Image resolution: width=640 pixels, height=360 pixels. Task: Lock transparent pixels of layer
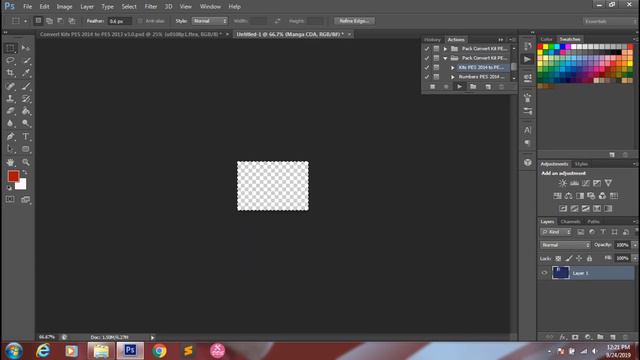coord(558,258)
